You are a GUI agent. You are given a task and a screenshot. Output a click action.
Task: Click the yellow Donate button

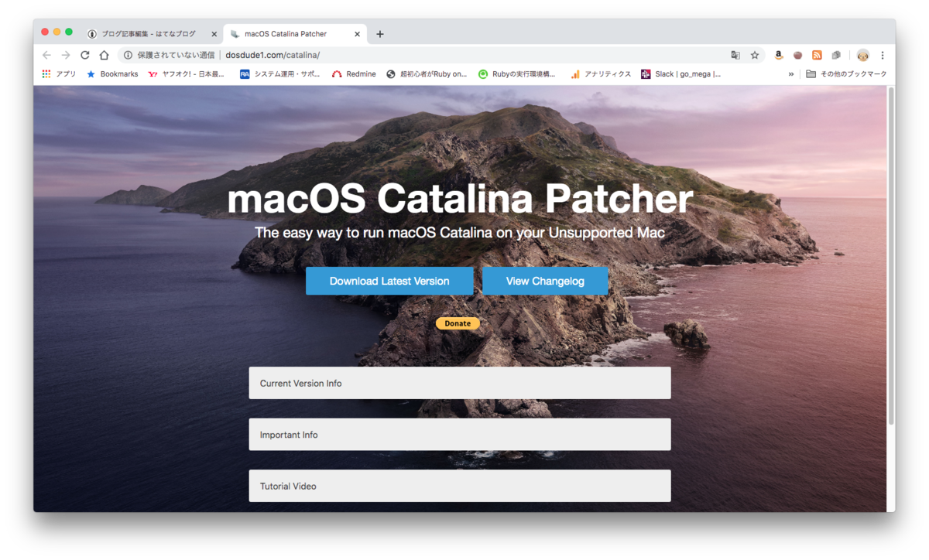tap(458, 323)
